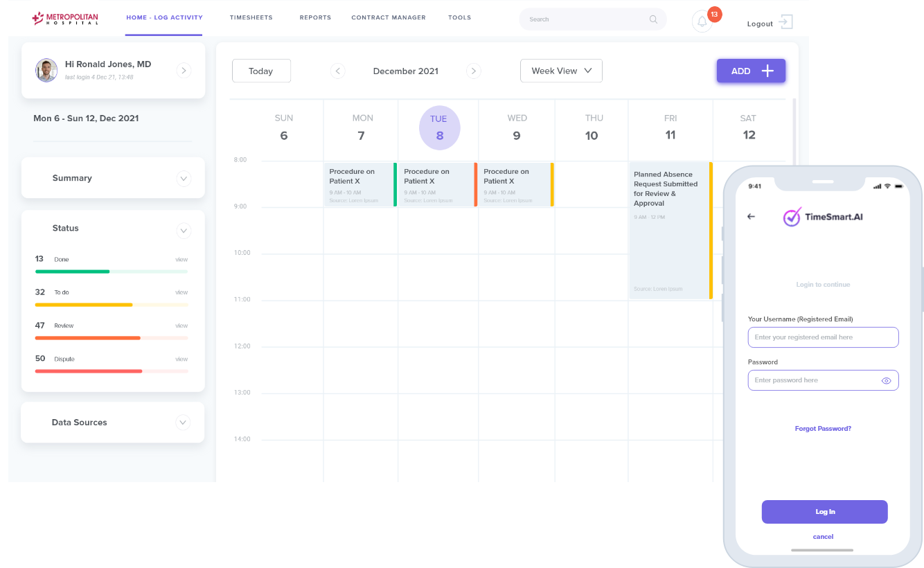Click the Metropolitan Hospital logo
This screenshot has width=924, height=568.
pos(65,18)
